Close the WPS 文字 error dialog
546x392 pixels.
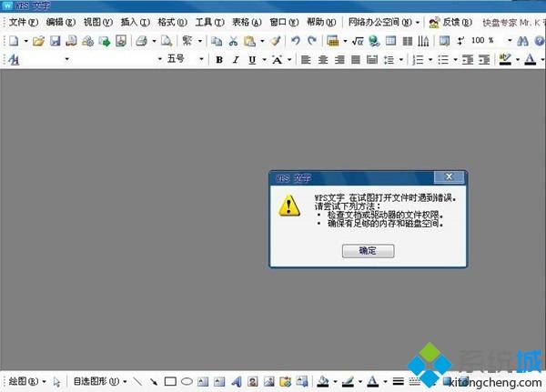449,176
